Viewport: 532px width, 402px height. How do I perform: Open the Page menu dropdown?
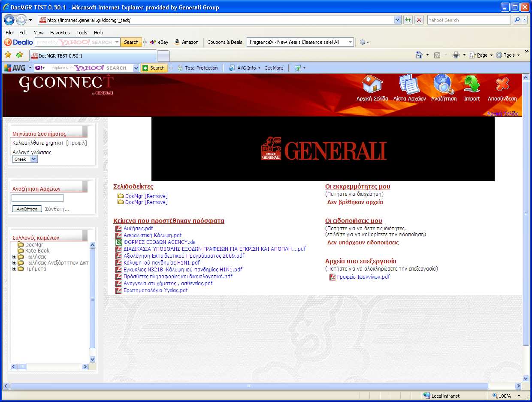(x=480, y=55)
